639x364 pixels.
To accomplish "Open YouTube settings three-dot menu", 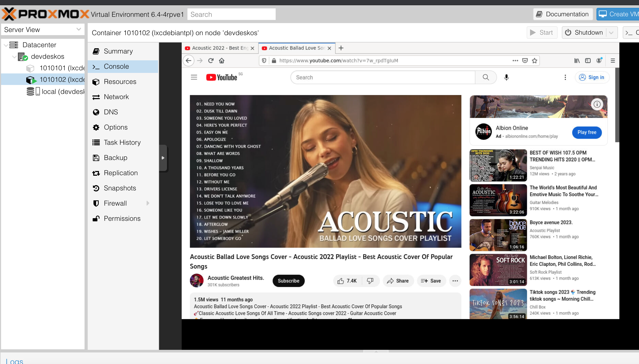I will (x=565, y=77).
